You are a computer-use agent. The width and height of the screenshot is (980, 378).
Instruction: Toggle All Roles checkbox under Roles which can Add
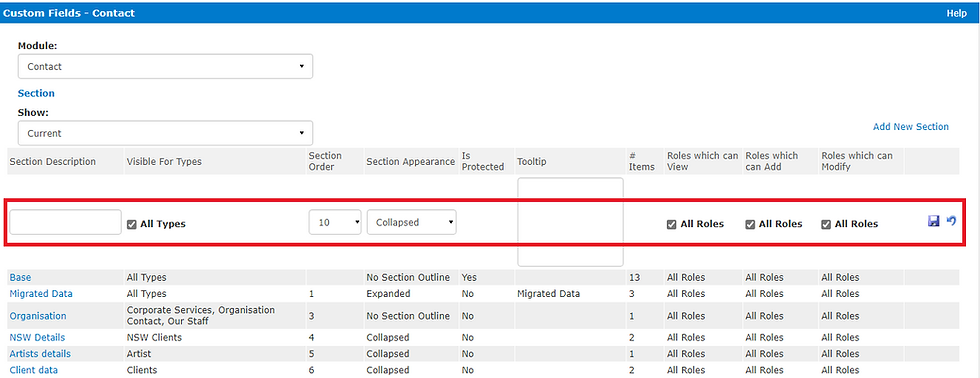(x=751, y=224)
